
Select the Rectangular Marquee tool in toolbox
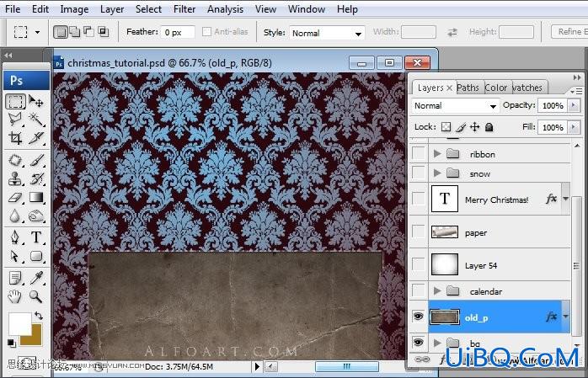tap(15, 102)
